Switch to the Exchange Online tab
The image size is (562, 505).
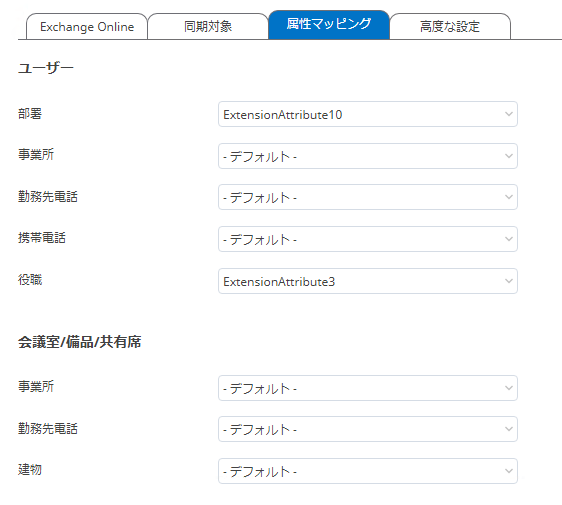click(x=87, y=27)
